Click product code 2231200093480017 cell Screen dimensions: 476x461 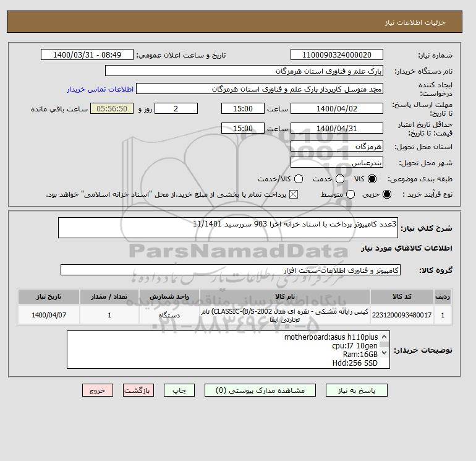coord(402,315)
